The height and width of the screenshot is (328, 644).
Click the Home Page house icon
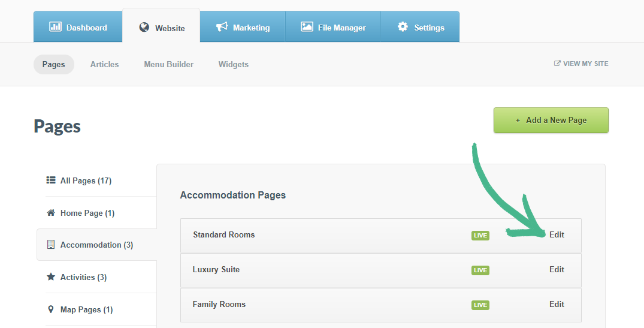[51, 213]
